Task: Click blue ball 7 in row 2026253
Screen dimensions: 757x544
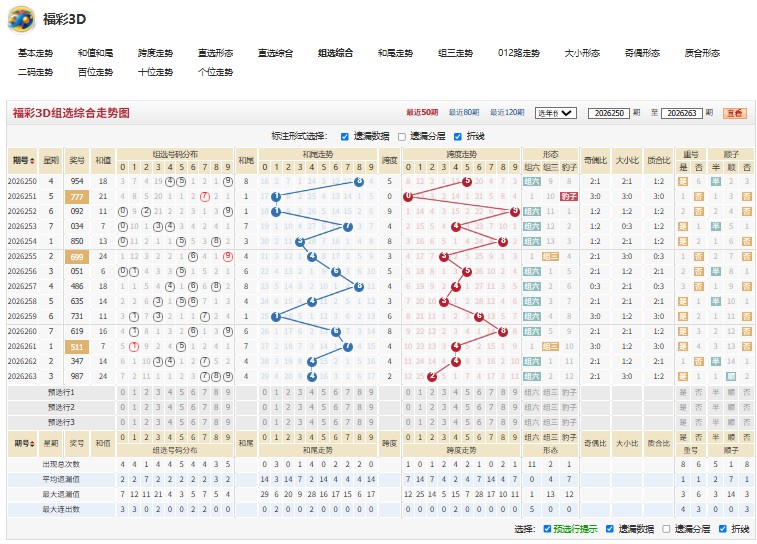Action: [x=347, y=226]
